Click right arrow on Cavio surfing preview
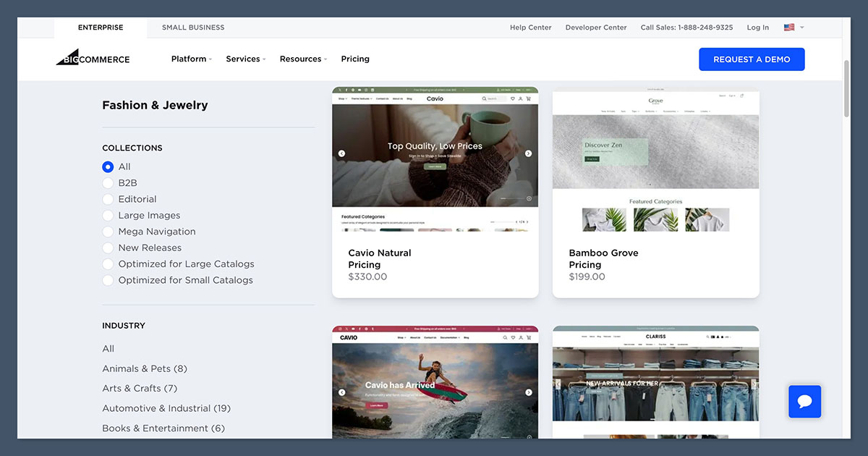The image size is (868, 456). coord(528,392)
